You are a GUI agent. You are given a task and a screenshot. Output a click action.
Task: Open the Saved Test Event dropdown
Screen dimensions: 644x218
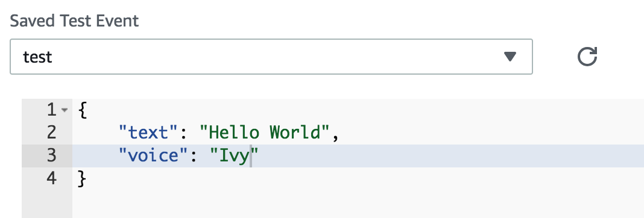271,57
